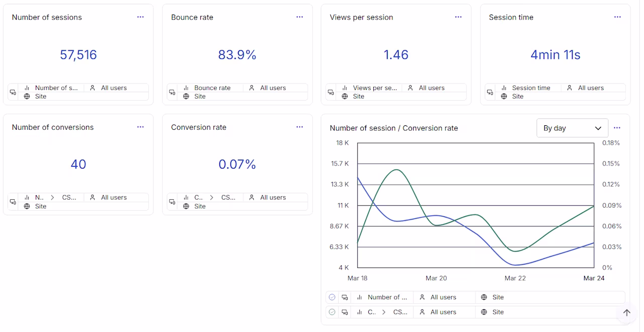
Task: Click All users person icon in Bounce rate card
Action: pyautogui.click(x=252, y=88)
